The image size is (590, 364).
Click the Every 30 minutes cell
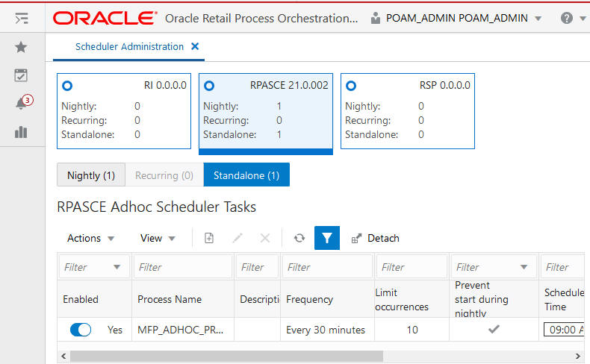click(326, 330)
